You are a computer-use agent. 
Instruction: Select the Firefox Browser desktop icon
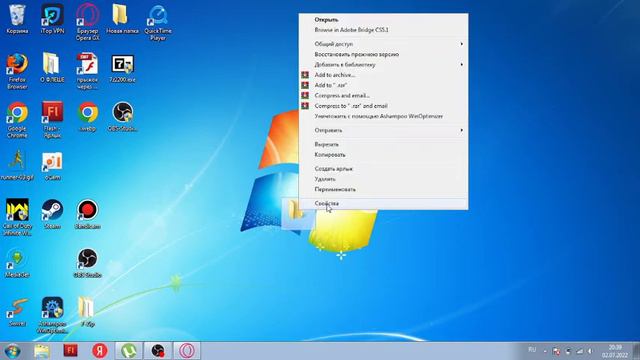tap(17, 71)
